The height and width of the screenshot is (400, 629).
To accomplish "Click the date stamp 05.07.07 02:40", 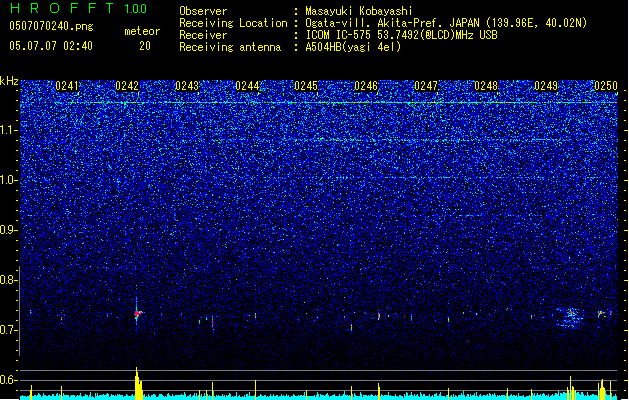I will (51, 46).
